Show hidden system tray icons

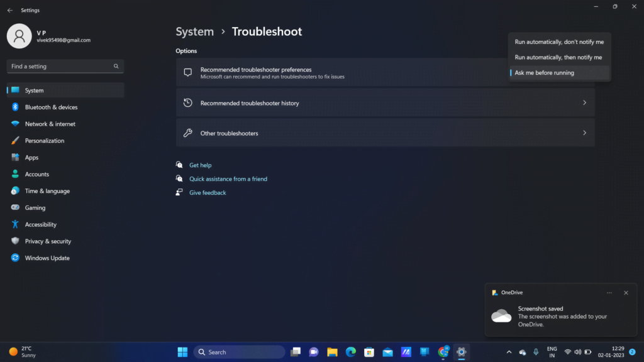click(x=509, y=352)
